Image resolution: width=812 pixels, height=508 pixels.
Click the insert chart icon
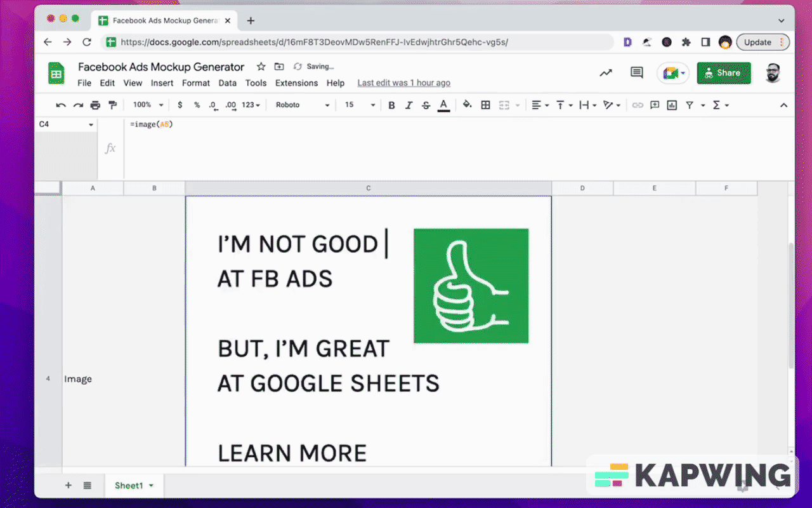pyautogui.click(x=672, y=105)
